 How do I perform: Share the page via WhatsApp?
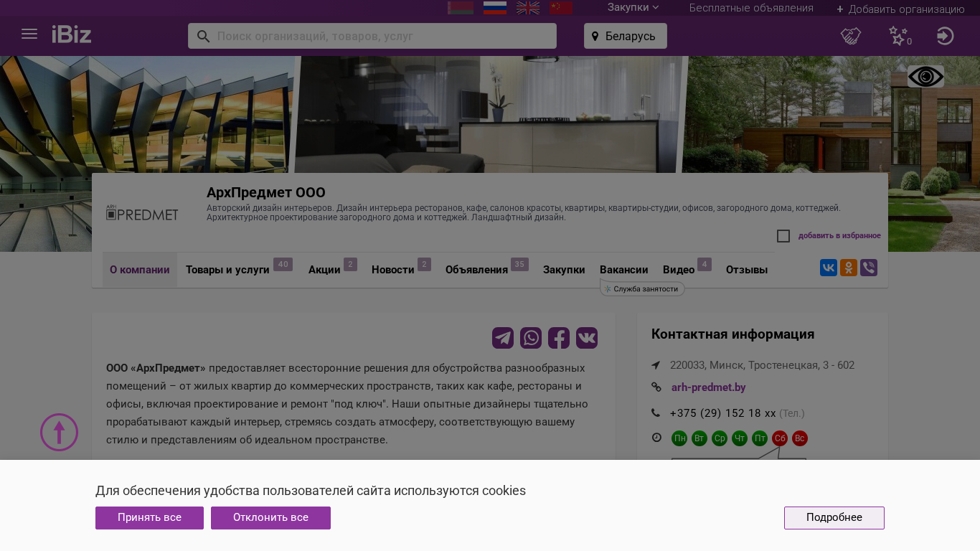pos(531,338)
